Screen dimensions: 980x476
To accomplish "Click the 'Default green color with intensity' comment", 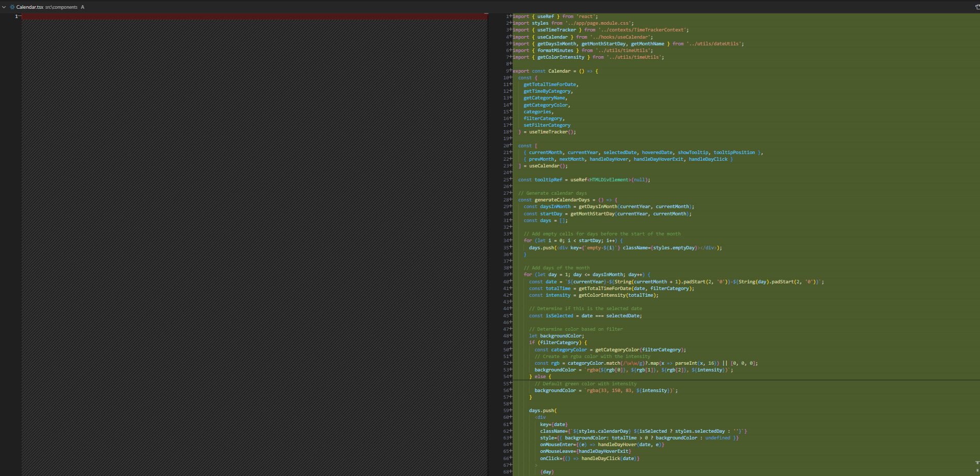I will point(585,384).
